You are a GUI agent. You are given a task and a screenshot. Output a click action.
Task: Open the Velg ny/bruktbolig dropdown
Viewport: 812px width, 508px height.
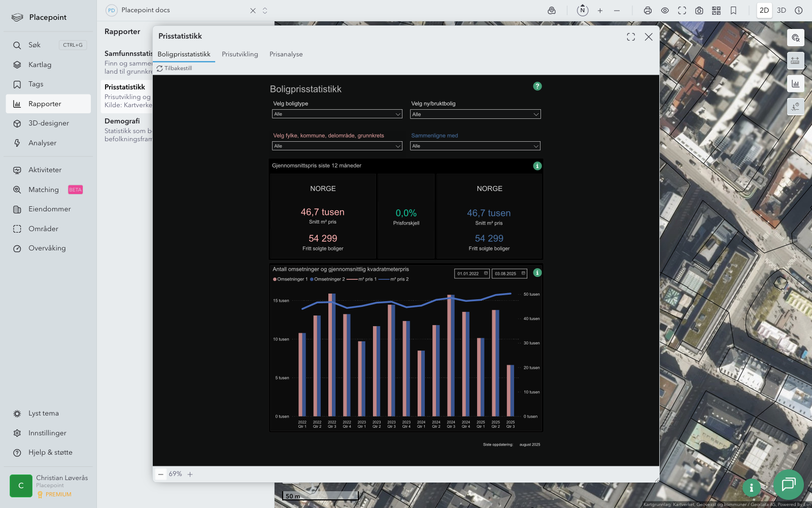pos(475,114)
